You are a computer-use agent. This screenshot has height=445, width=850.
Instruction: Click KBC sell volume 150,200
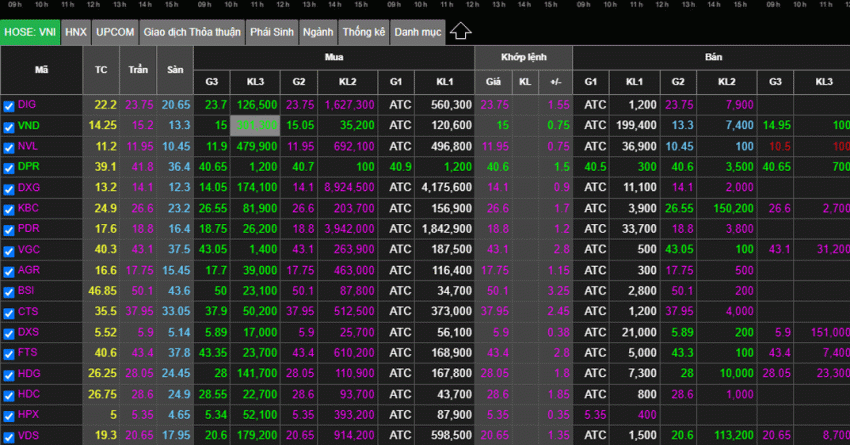733,208
